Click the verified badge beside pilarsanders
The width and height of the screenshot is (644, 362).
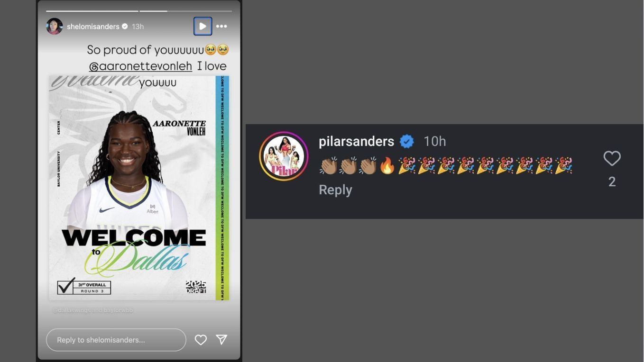[407, 141]
